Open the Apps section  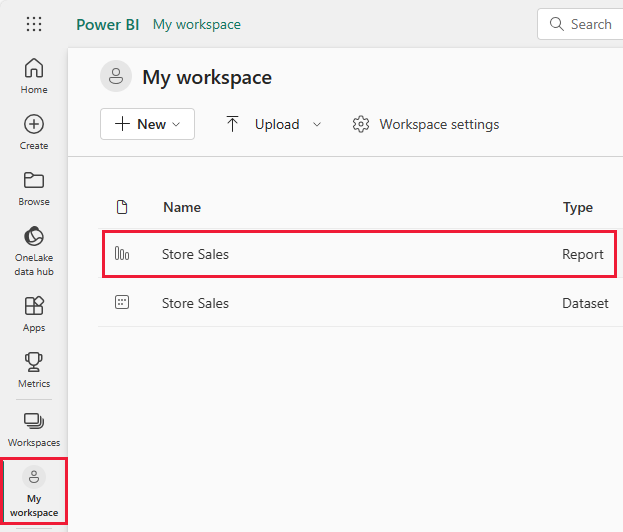(x=34, y=313)
